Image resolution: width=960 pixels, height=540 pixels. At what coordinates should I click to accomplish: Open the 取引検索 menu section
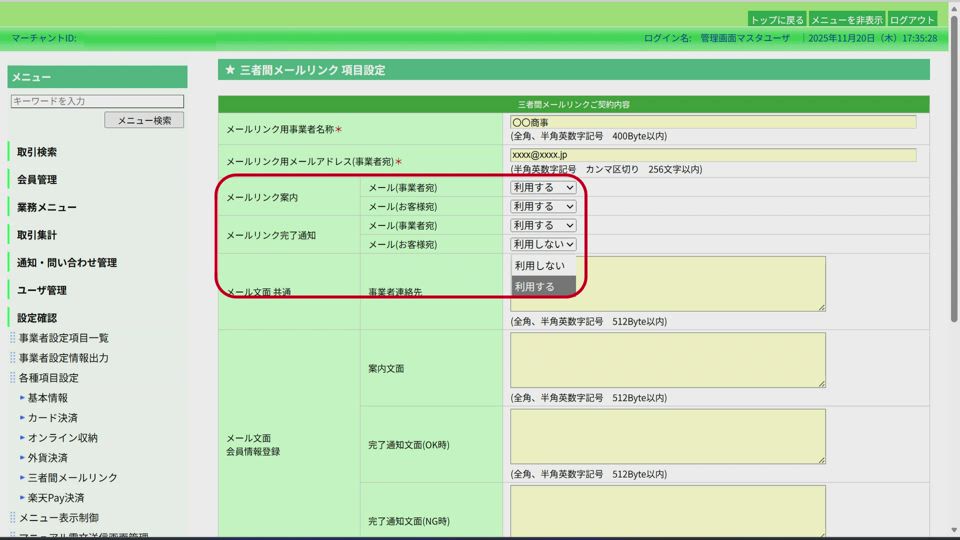point(37,152)
